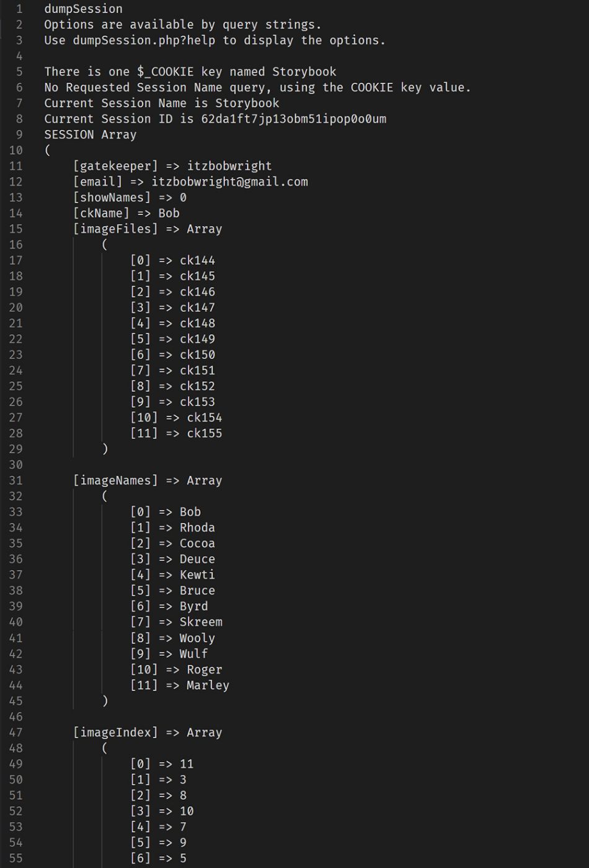Click the [imageNames] array key
589x868 pixels.
pos(115,480)
